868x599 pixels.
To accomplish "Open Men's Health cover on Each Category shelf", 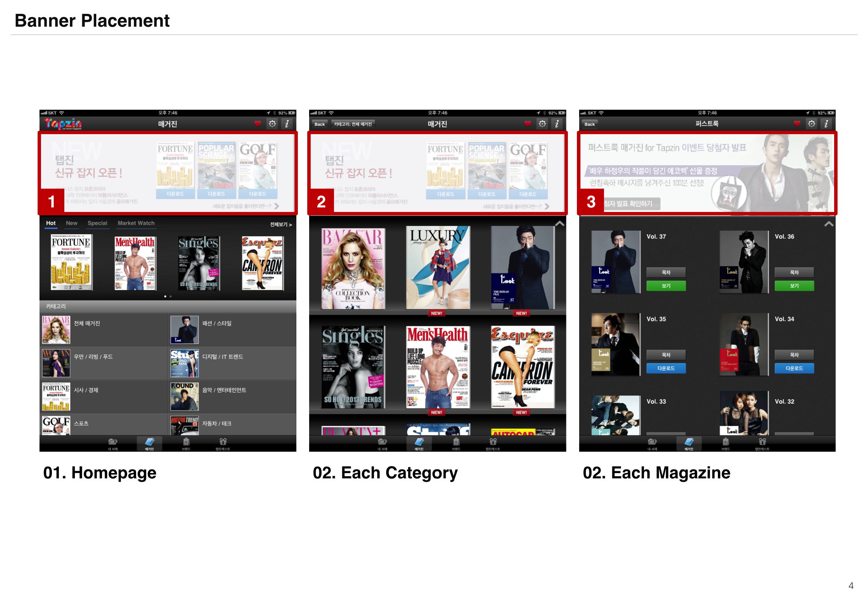I will point(438,367).
